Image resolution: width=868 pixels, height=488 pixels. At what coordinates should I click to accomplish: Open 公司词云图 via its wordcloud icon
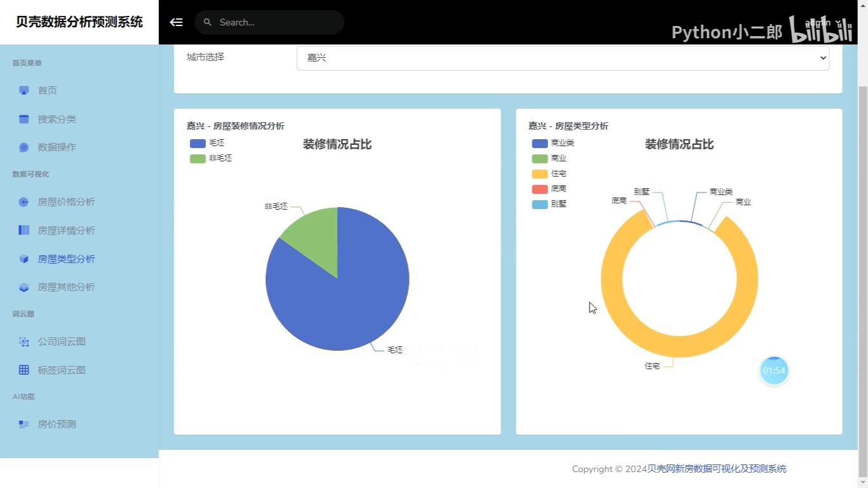pyautogui.click(x=24, y=341)
